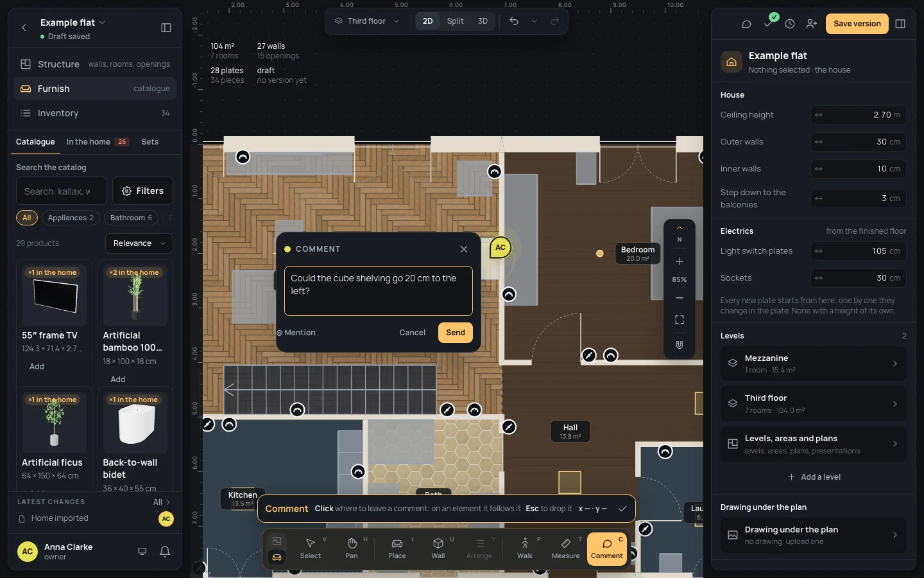Toggle the left sidebar panel icon
The width and height of the screenshot is (924, 578).
pyautogui.click(x=166, y=28)
